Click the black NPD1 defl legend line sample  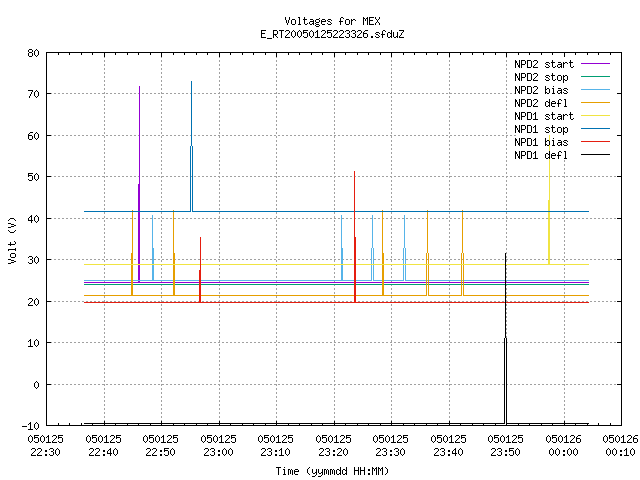(596, 155)
